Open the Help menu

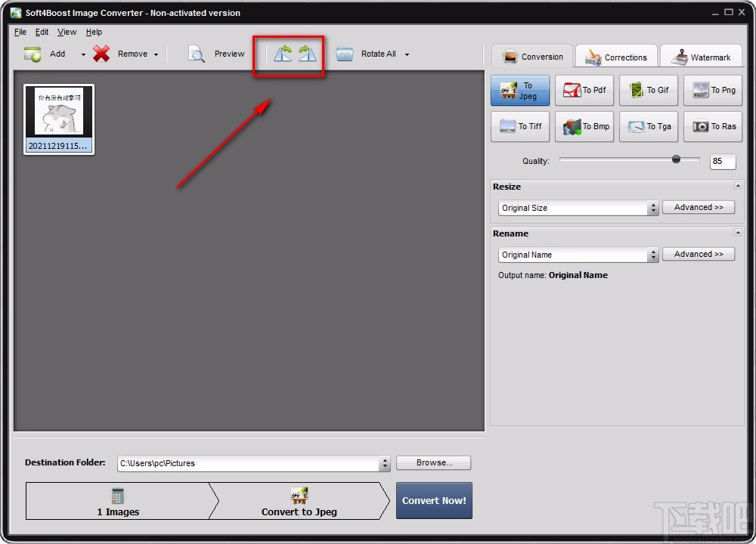pos(94,32)
